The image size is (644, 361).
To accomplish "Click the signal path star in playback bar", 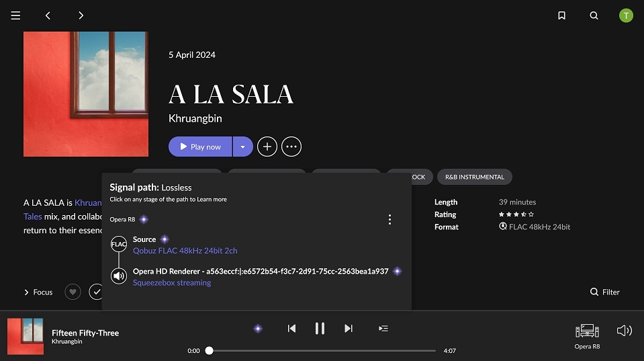I will pos(258,329).
